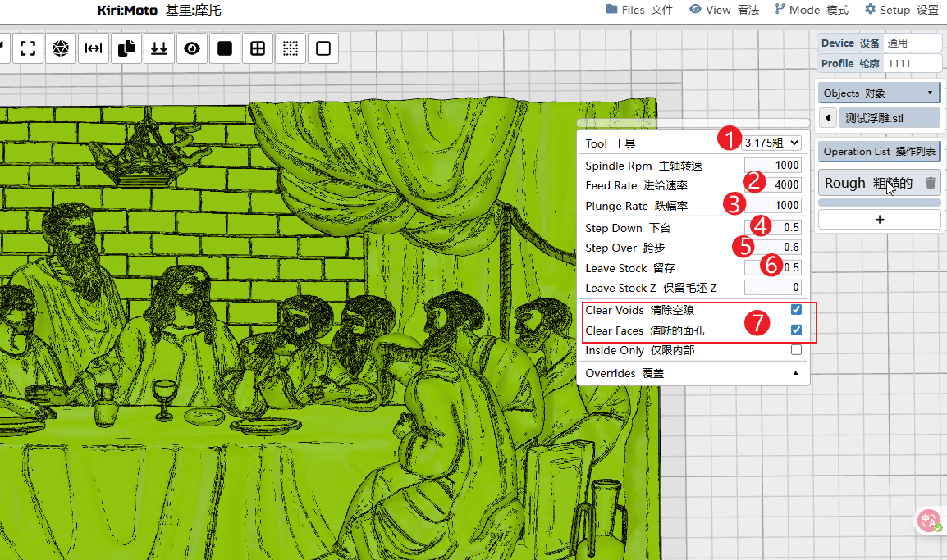The height and width of the screenshot is (560, 947).
Task: Click the duplicate copies icon
Action: (x=126, y=49)
